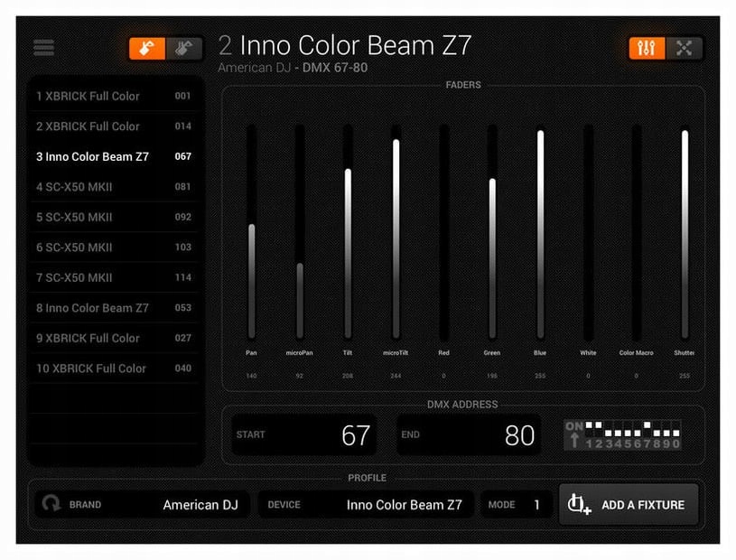The height and width of the screenshot is (560, 736).
Task: Edit the DMX end address field
Action: pos(469,435)
